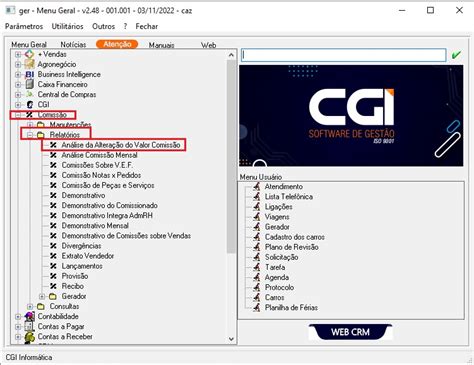Switch to the Manuais tab

click(x=161, y=45)
